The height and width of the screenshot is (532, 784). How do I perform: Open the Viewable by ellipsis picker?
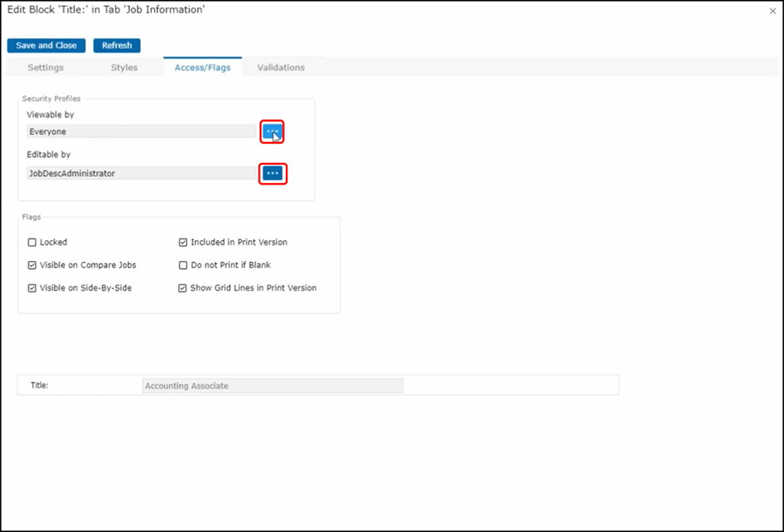pos(273,131)
